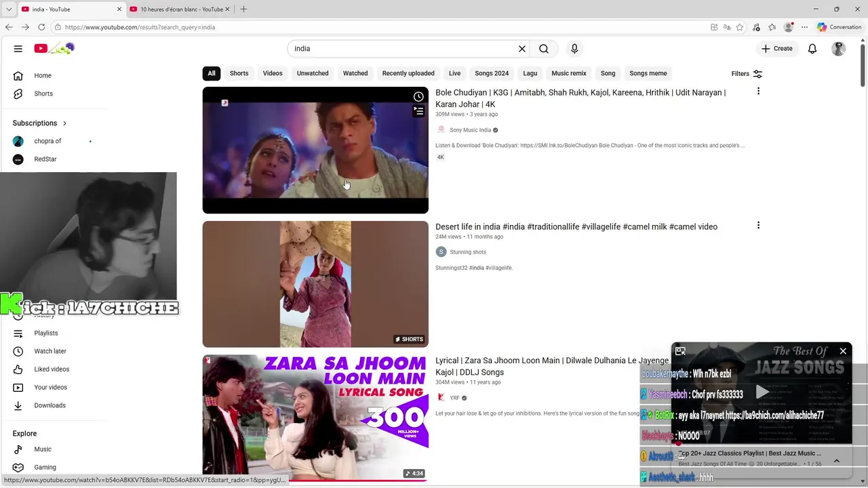This screenshot has height=488, width=868.
Task: Open Playlists in sidebar
Action: click(46, 333)
